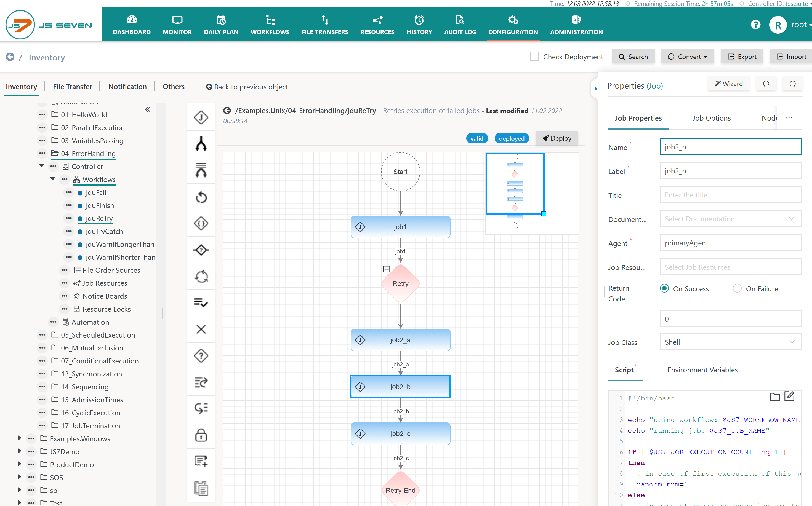Click the help question mark icon
812x506 pixels.
(755, 25)
